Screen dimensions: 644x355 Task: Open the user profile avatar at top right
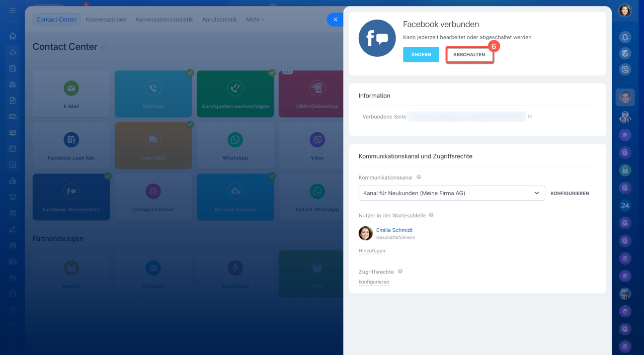tap(625, 10)
